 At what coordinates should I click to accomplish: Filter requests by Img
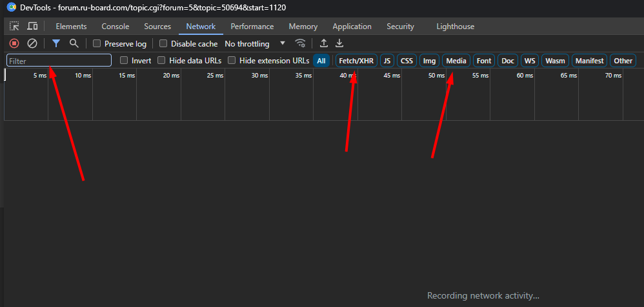(429, 61)
